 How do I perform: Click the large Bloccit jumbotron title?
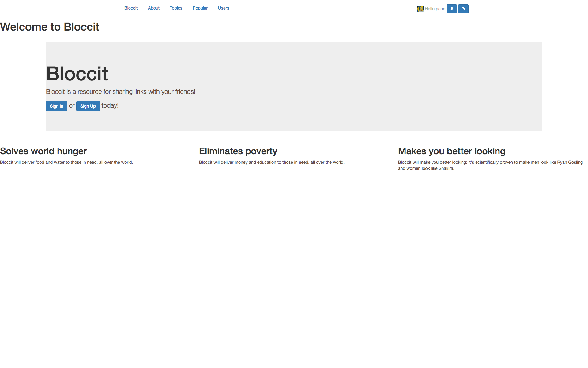tap(77, 74)
